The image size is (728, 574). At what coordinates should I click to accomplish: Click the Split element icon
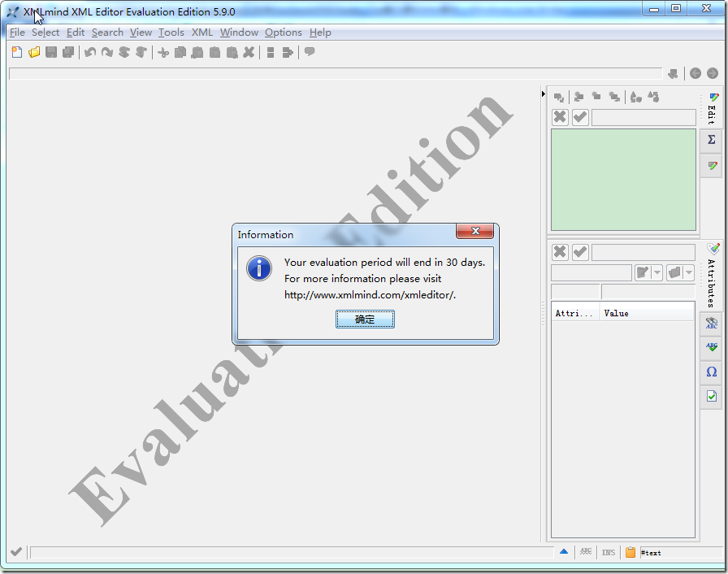(271, 53)
